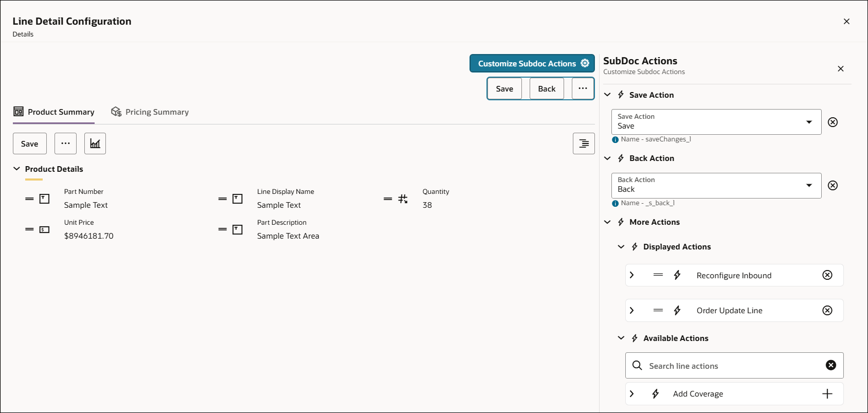Image resolution: width=868 pixels, height=413 pixels.
Task: Click the text field icon for Part Number
Action: tap(45, 199)
